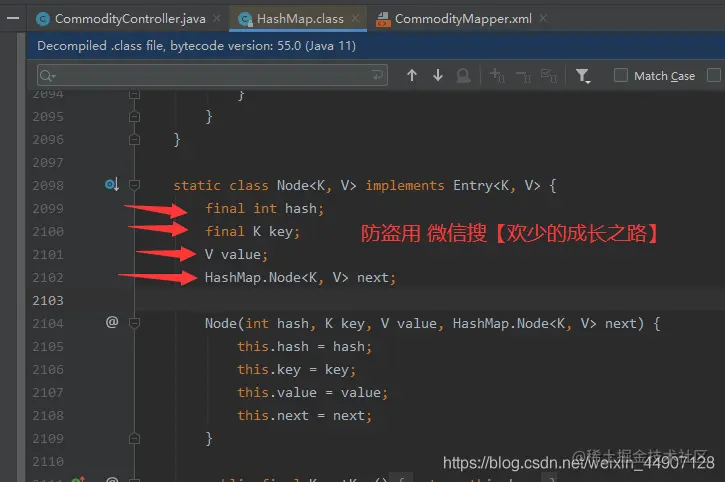Image resolution: width=725 pixels, height=482 pixels.
Task: Click 'this.value = value;' statement
Action: pyautogui.click(x=313, y=393)
